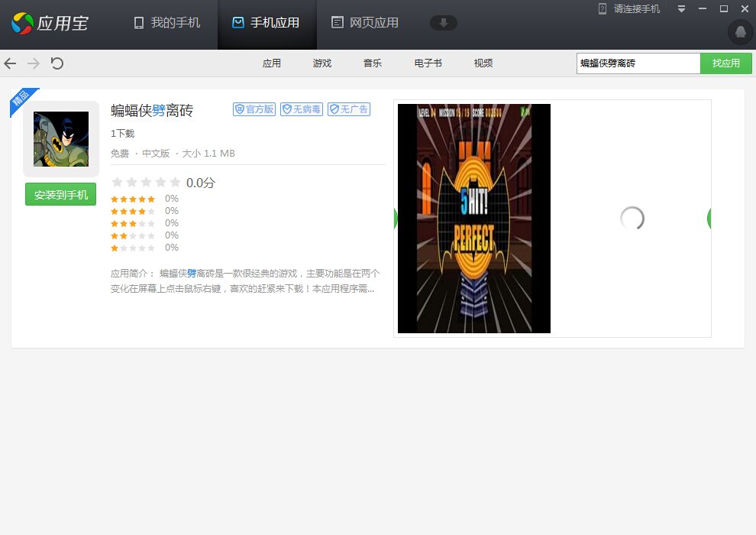This screenshot has height=535, width=756.
Task: Click the search field containing 蝙蝠侠劈离砖
Action: click(638, 63)
